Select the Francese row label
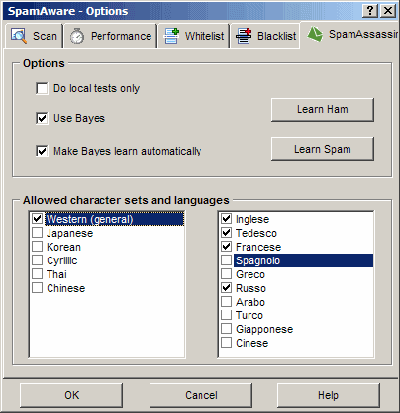Viewport: 400px width, 413px height. 258,247
